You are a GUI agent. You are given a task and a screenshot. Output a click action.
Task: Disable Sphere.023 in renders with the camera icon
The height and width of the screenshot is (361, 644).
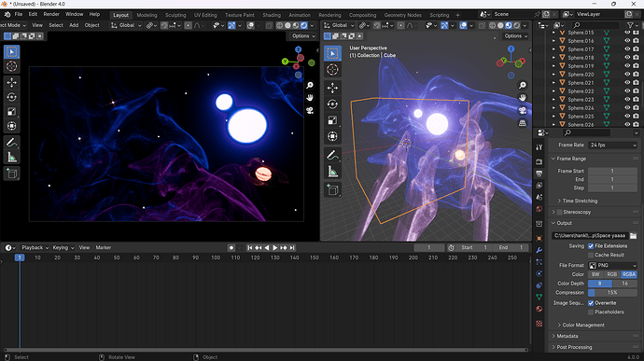636,100
